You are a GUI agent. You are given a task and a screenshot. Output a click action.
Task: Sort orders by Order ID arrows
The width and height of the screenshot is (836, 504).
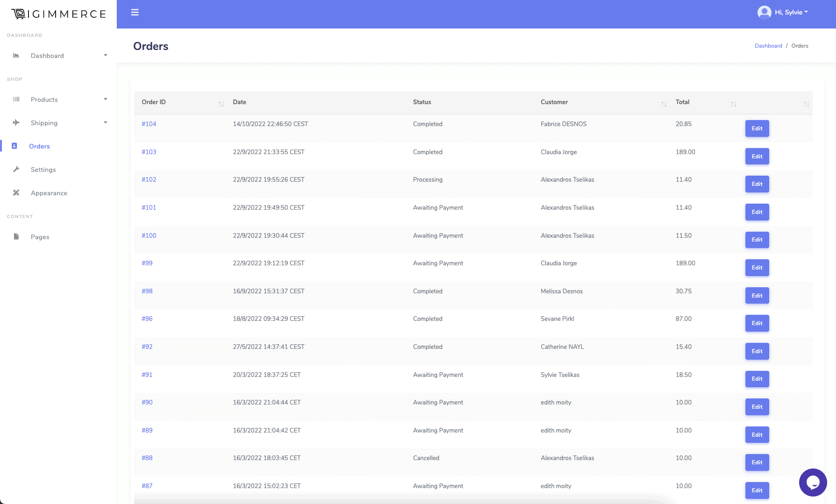point(221,104)
